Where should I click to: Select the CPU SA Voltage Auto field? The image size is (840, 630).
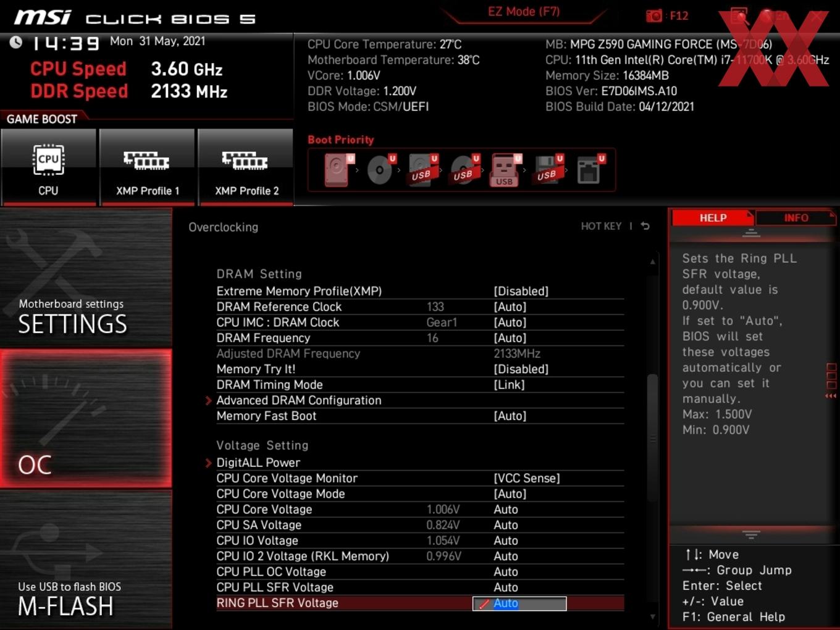click(505, 525)
